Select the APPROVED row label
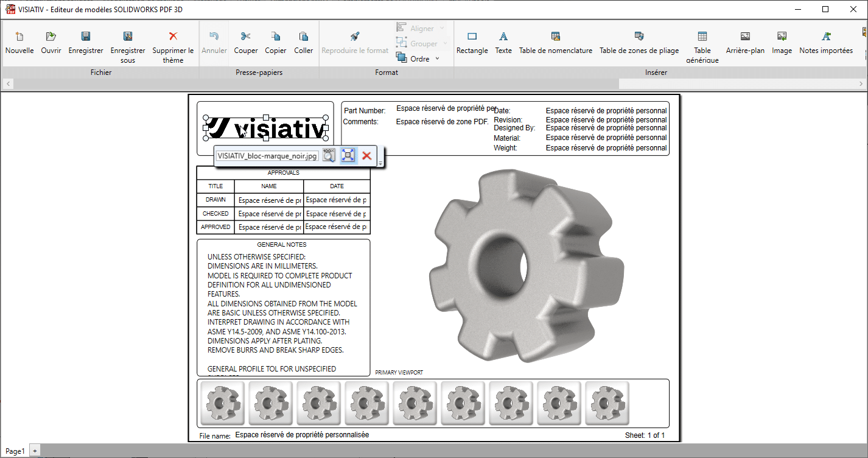The height and width of the screenshot is (458, 868). (x=215, y=227)
